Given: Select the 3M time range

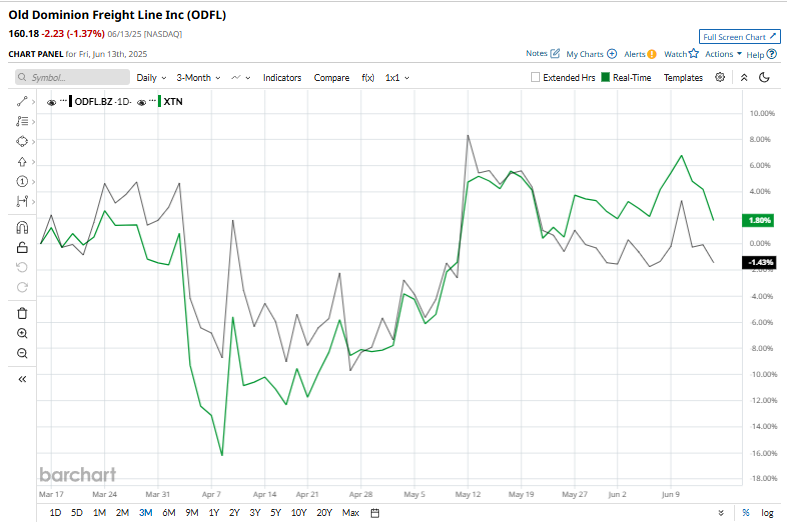Looking at the screenshot, I should pos(146,513).
